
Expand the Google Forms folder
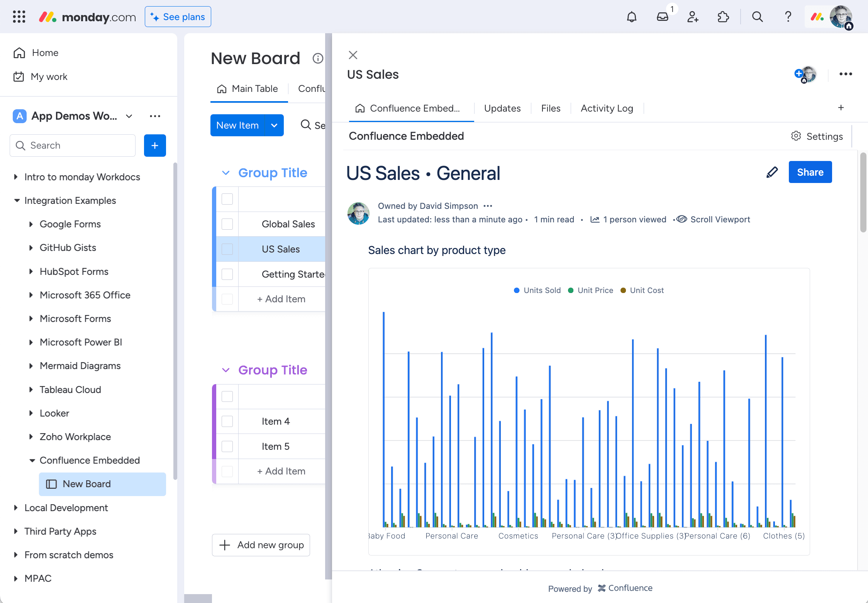[31, 224]
